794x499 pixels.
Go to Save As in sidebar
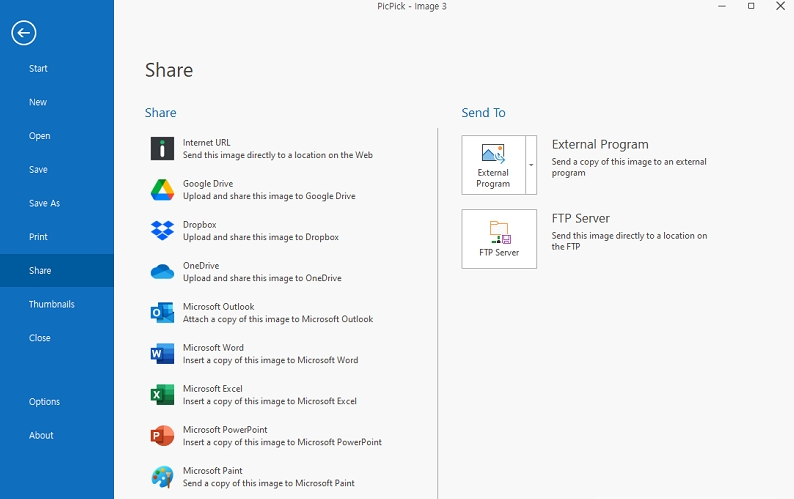tap(44, 203)
